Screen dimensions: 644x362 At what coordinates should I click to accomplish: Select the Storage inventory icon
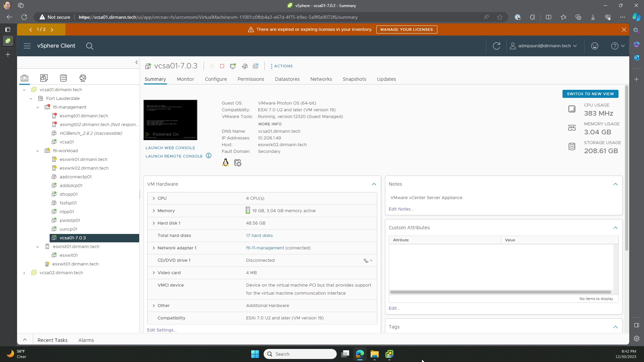click(x=63, y=78)
